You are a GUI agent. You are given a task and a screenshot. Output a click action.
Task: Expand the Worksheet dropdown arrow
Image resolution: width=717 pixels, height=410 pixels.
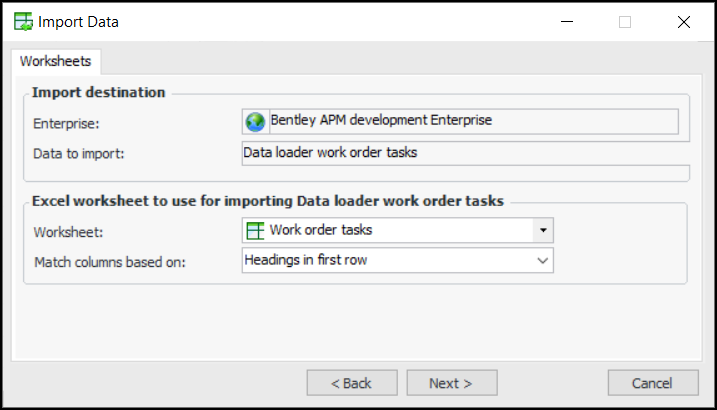click(x=543, y=230)
